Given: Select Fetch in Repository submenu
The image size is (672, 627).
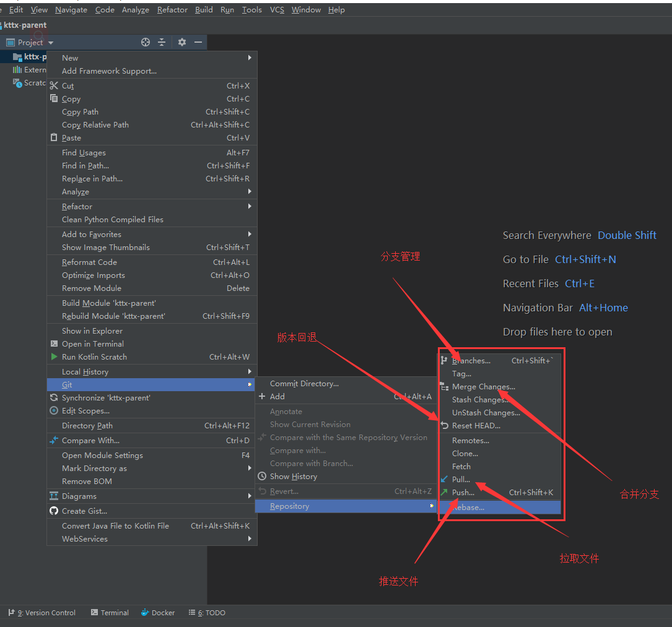Looking at the screenshot, I should click(x=500, y=466).
